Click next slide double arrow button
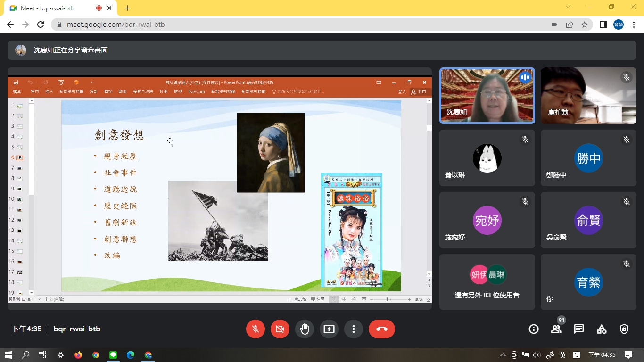Viewport: 644px width, 362px height. click(429, 286)
